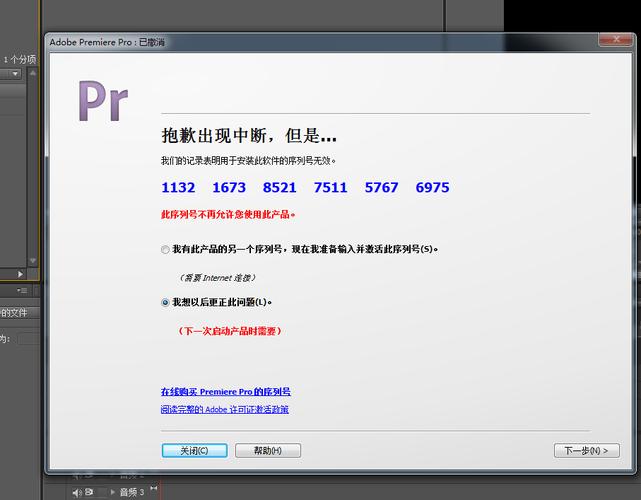Expand the 音频 3 audio track triangle
The height and width of the screenshot is (500, 641).
point(112,492)
